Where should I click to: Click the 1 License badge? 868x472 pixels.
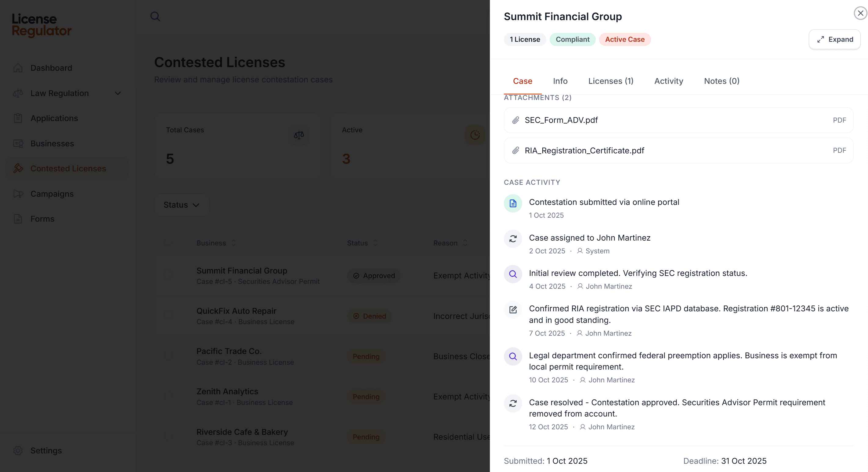click(x=525, y=39)
